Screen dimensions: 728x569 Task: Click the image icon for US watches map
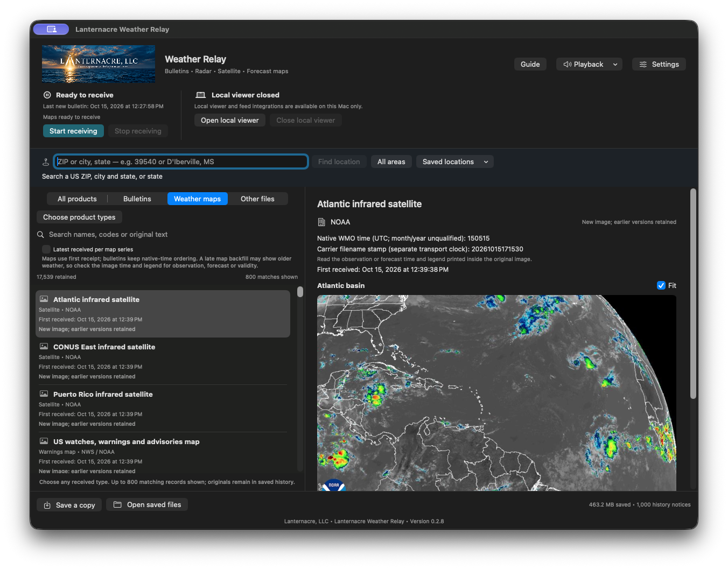pyautogui.click(x=44, y=441)
